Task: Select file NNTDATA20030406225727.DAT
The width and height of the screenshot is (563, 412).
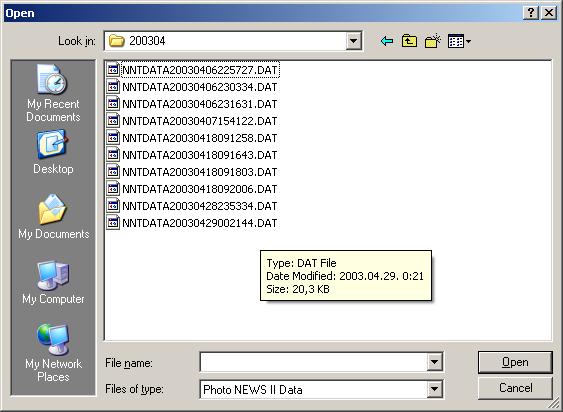Action: point(193,70)
